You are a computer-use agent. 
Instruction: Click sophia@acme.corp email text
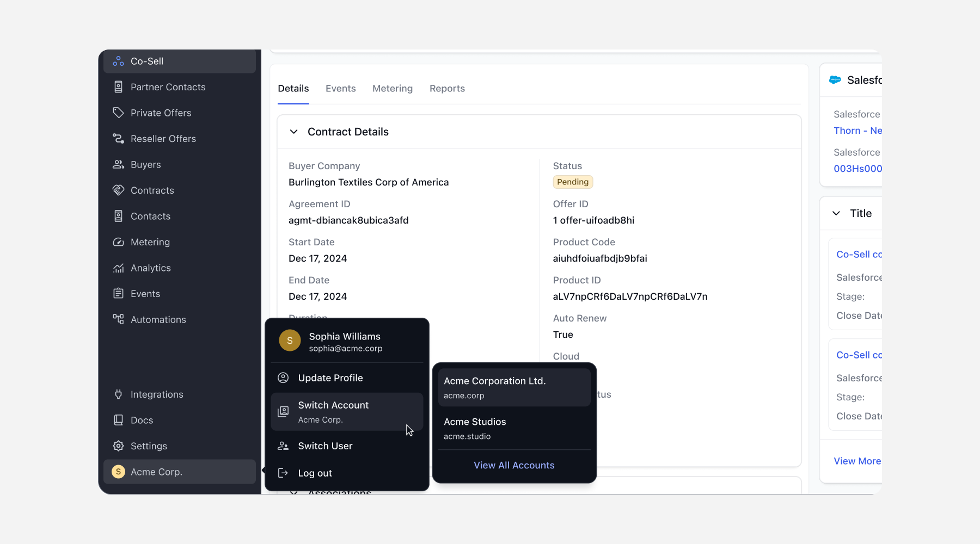click(346, 349)
